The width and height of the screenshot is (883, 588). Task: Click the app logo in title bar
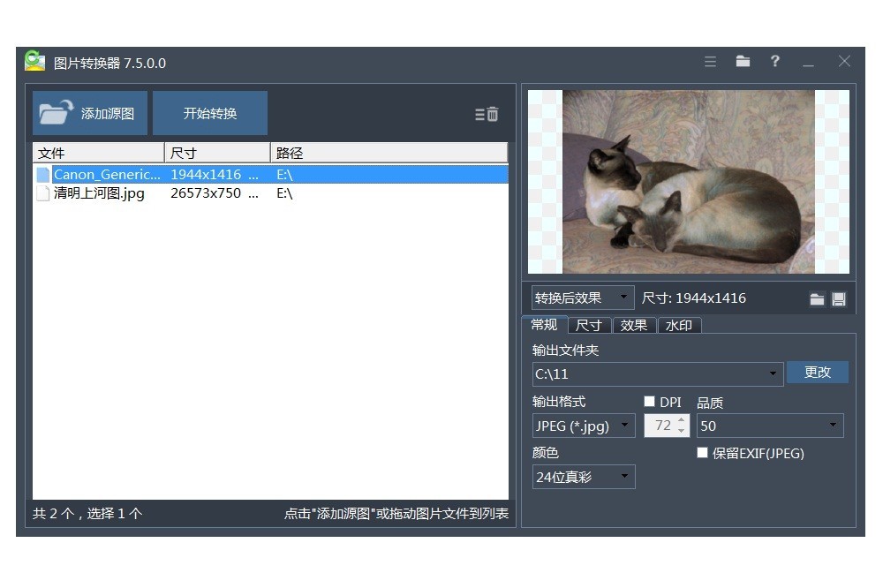(34, 62)
